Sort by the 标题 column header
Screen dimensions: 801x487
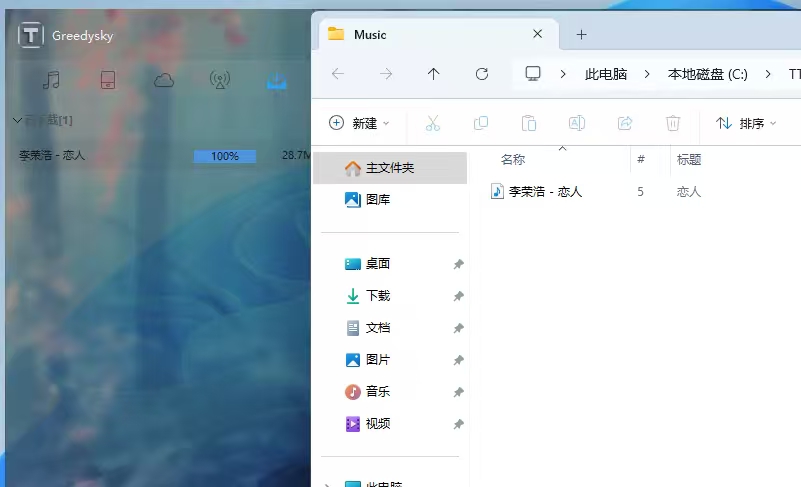click(689, 160)
